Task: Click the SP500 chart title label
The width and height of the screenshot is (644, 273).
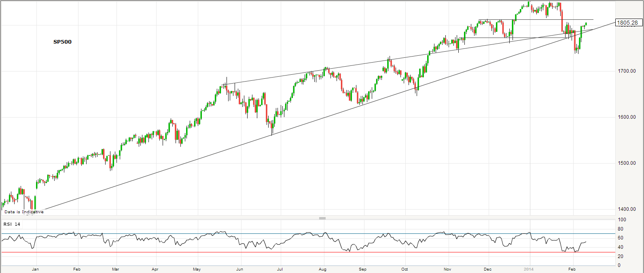Action: 62,42
